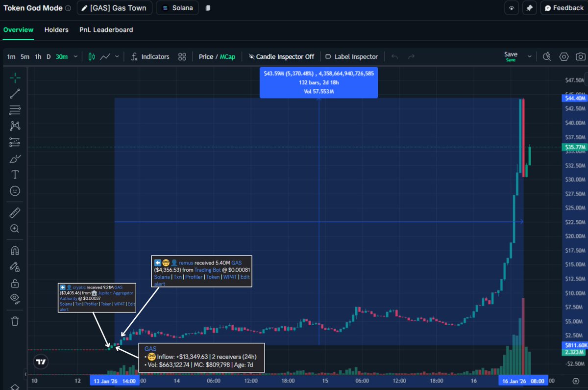Open the Overview tab
The width and height of the screenshot is (588, 390).
coord(19,30)
